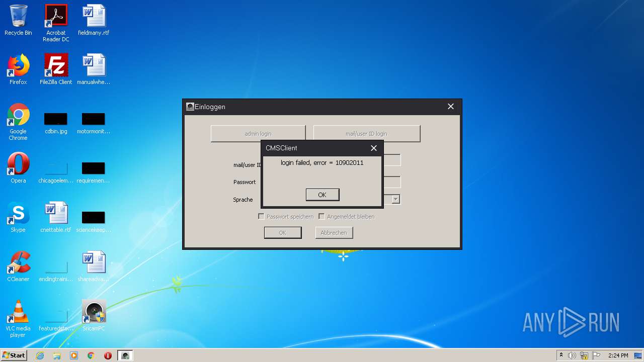644x362 pixels.
Task: Open volume control in system tray
Action: pyautogui.click(x=572, y=355)
